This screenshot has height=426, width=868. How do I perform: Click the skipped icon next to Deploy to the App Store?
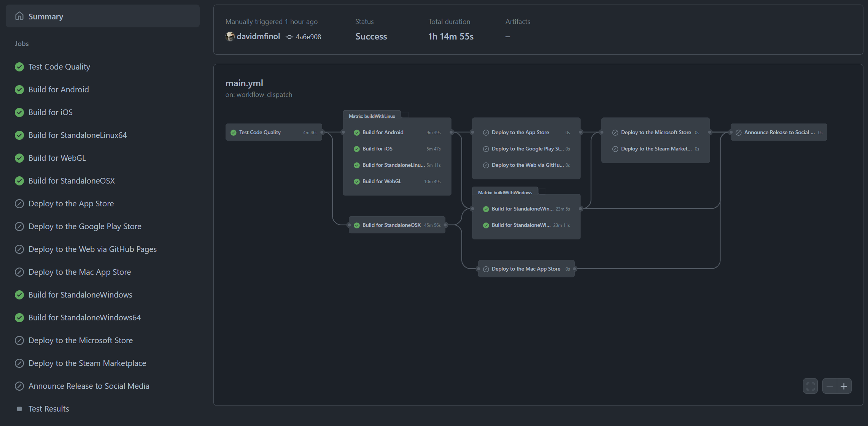point(19,203)
